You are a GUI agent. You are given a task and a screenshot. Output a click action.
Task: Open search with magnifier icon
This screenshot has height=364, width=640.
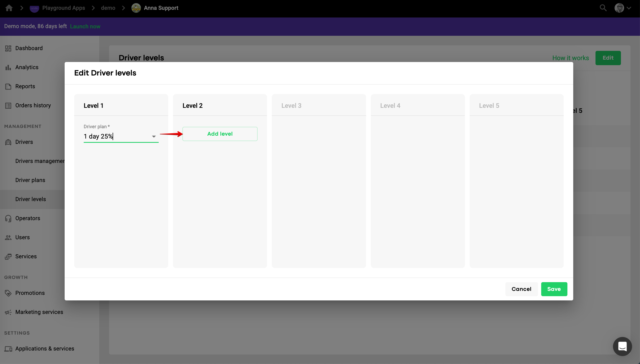(x=603, y=8)
